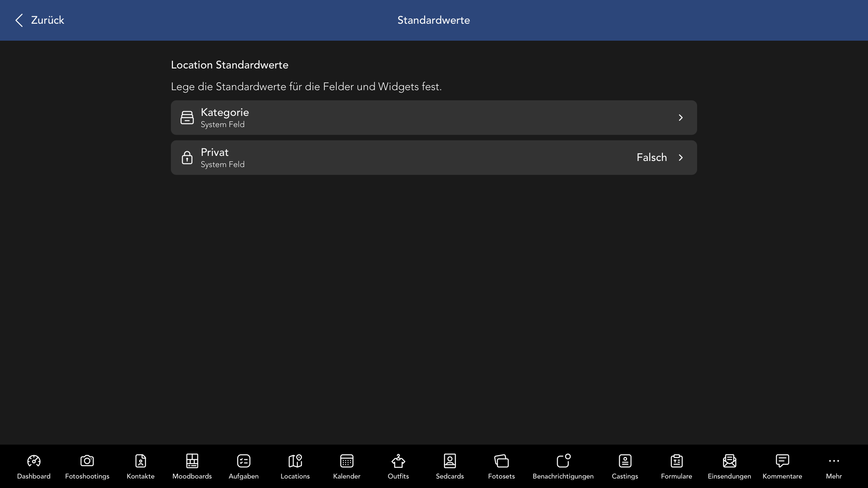The height and width of the screenshot is (488, 868).
Task: Open Mehr three-dots icon
Action: [834, 461]
